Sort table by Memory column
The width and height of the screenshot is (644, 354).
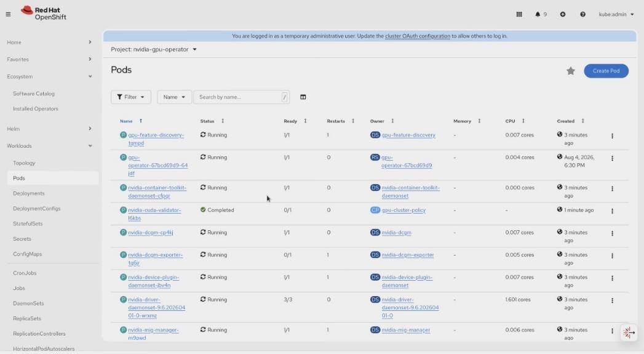point(467,121)
